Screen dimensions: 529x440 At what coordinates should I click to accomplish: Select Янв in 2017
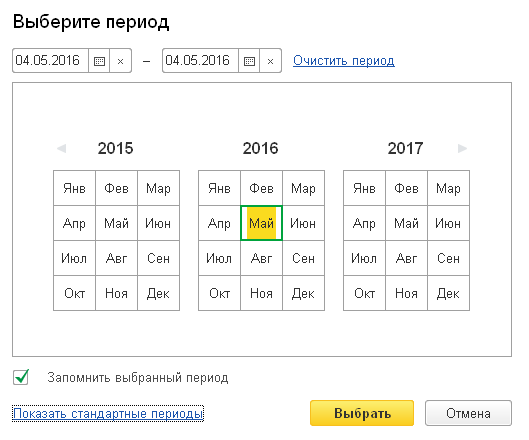tap(365, 188)
